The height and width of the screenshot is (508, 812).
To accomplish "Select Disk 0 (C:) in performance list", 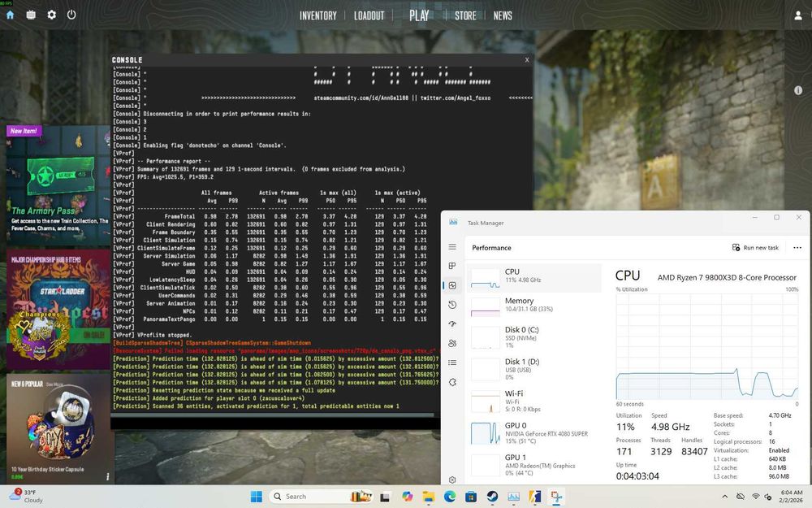I will (x=534, y=337).
